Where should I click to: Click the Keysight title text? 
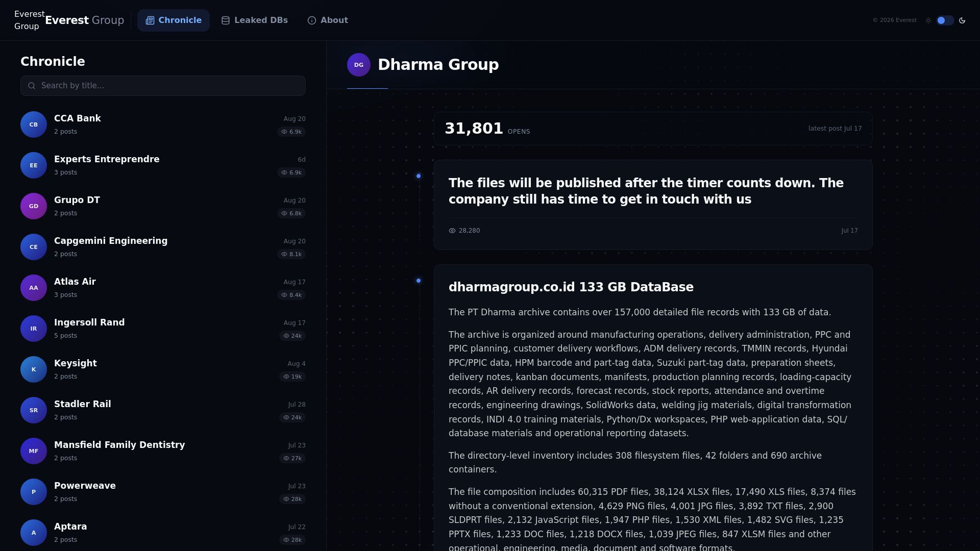tap(76, 363)
